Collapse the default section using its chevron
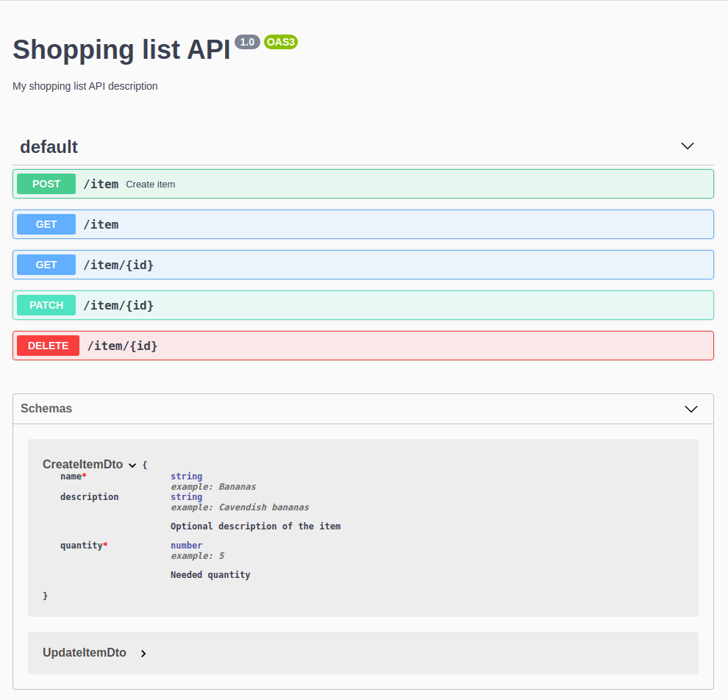 coord(688,146)
